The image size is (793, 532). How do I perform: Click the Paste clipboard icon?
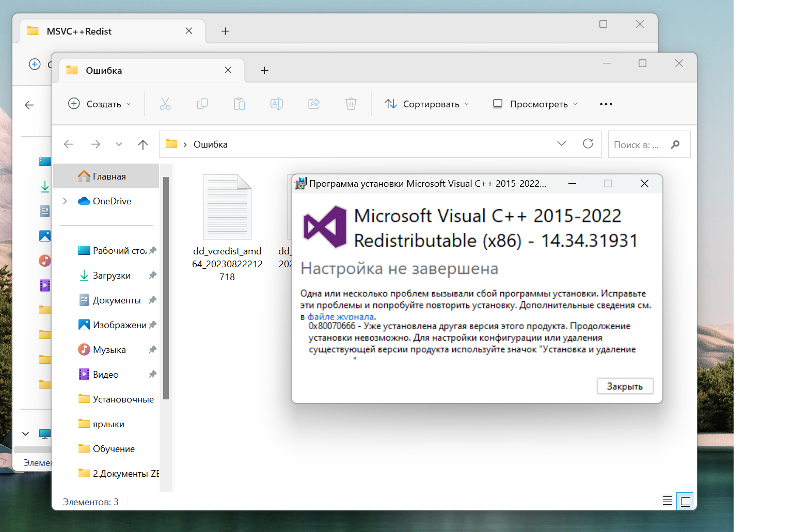[x=240, y=104]
